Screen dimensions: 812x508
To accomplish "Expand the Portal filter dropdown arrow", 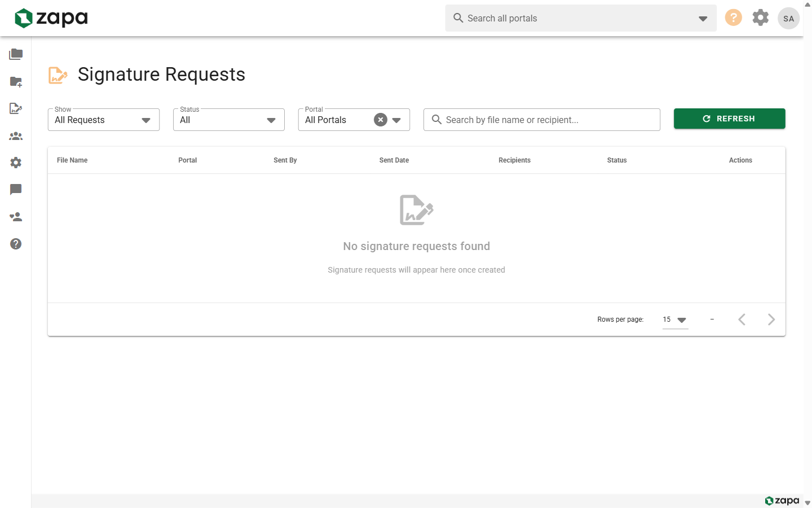I will tap(396, 120).
